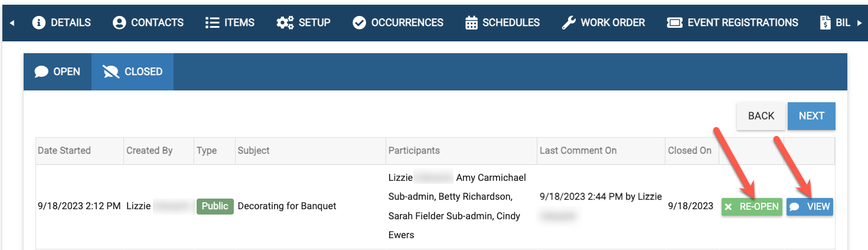Click the Public type badge
The width and height of the screenshot is (868, 250).
[x=215, y=206]
